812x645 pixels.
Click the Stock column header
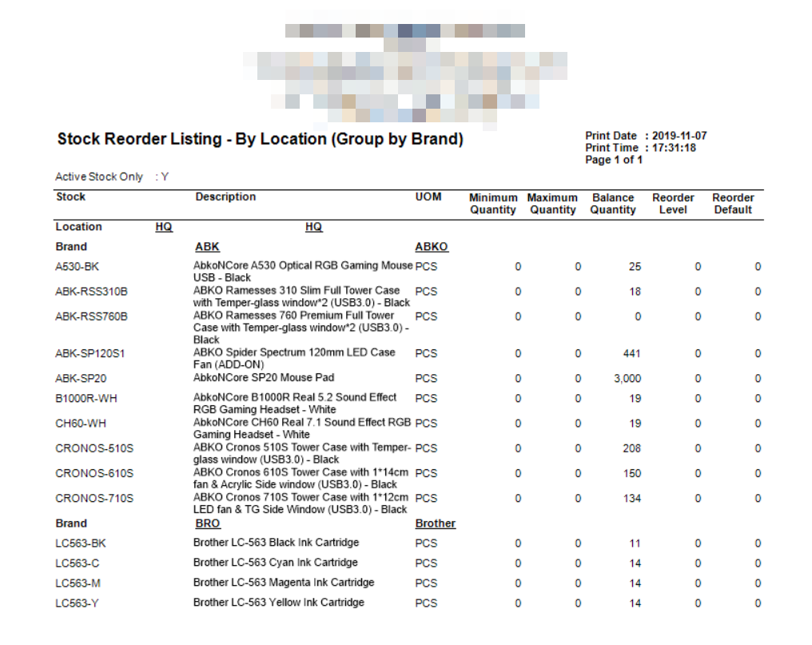click(71, 197)
